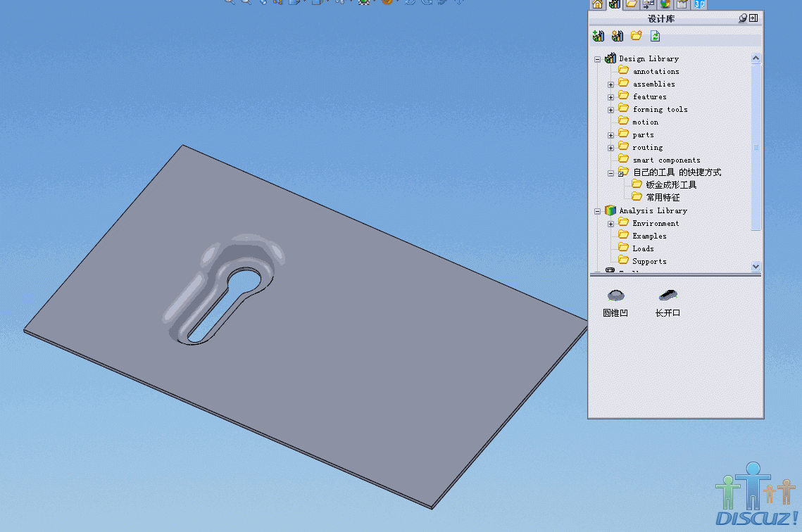
Task: Select the parts folder label
Action: click(x=643, y=135)
